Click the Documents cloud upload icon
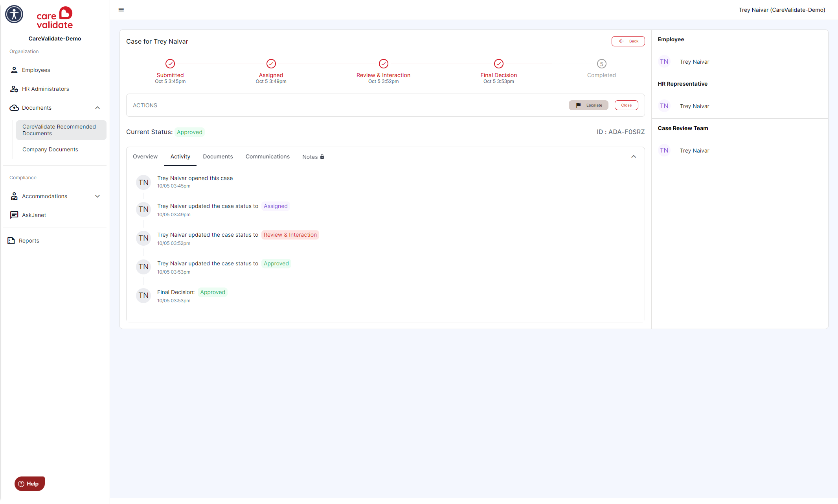The image size is (838, 504). coord(14,108)
